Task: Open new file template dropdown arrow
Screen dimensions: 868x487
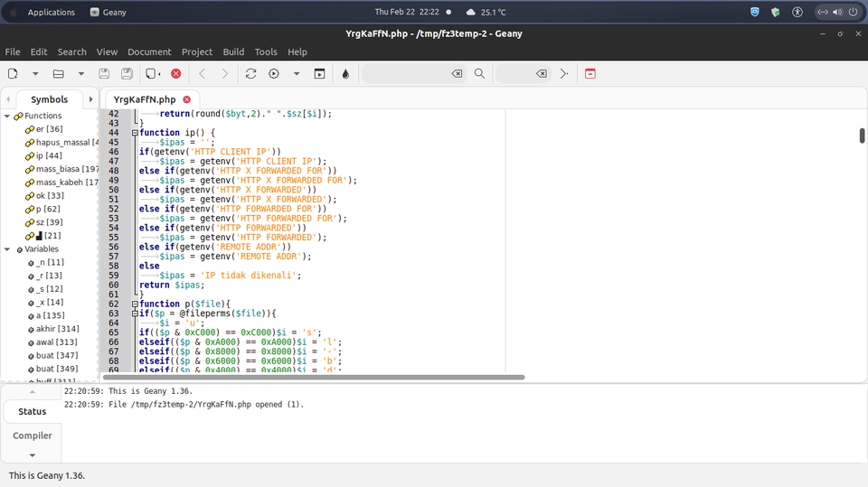Action: tap(35, 73)
